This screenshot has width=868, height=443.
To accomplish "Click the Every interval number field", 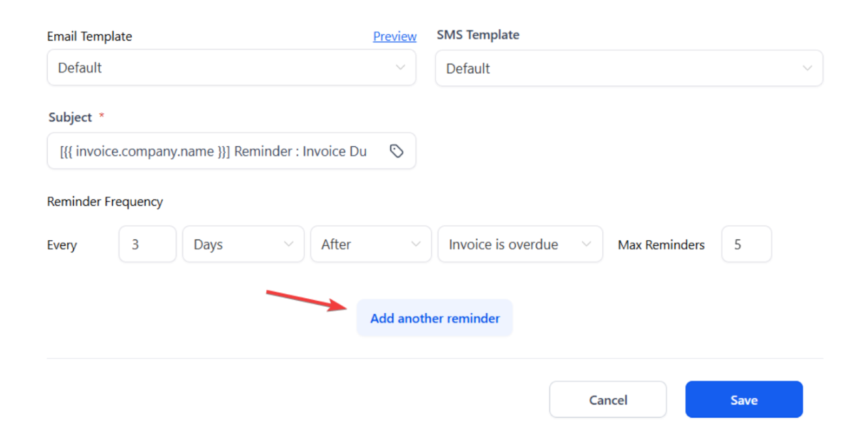I will pos(147,245).
